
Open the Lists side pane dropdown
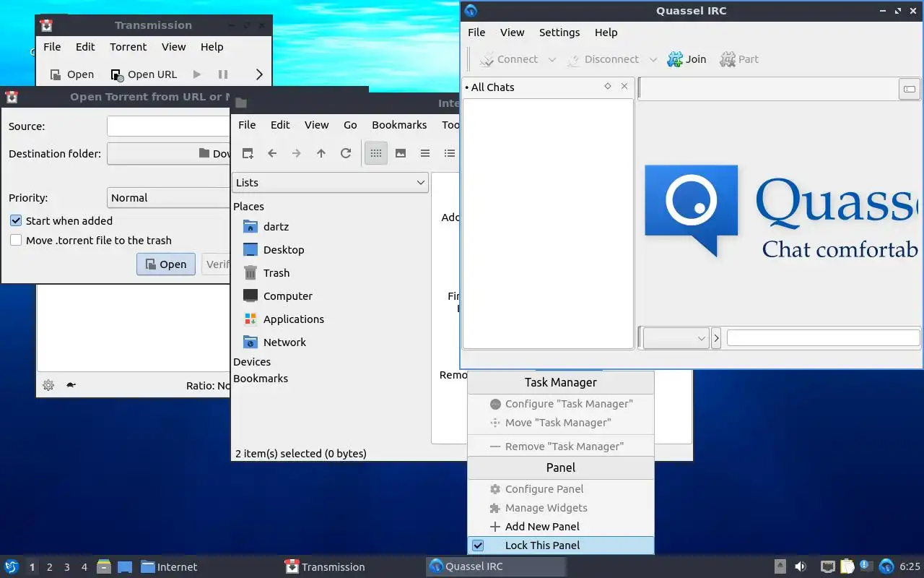pyautogui.click(x=331, y=183)
